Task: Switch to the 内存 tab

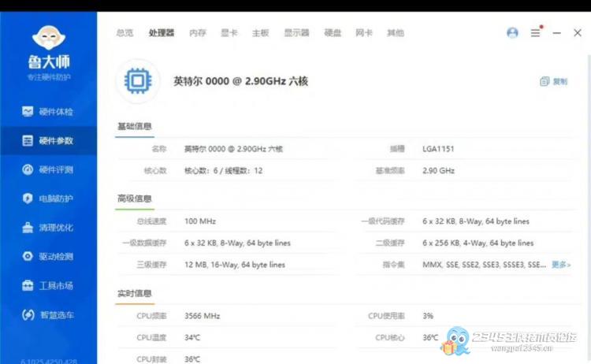Action: [x=198, y=33]
